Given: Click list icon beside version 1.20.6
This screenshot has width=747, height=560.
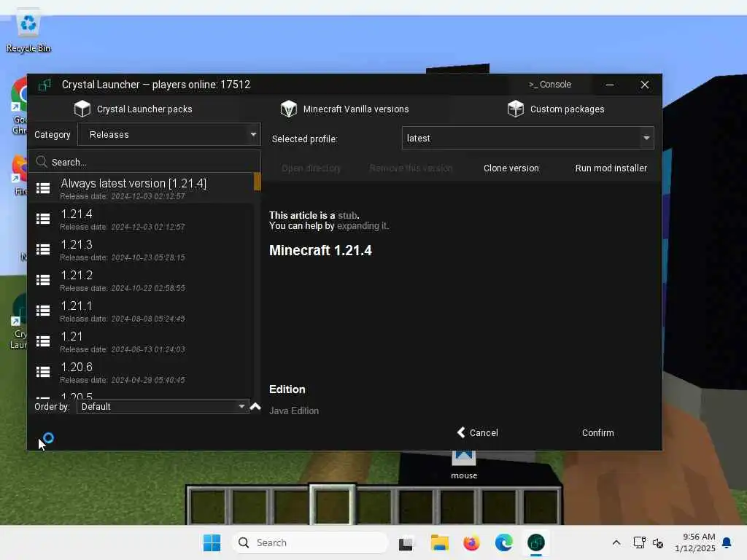Looking at the screenshot, I should [43, 371].
